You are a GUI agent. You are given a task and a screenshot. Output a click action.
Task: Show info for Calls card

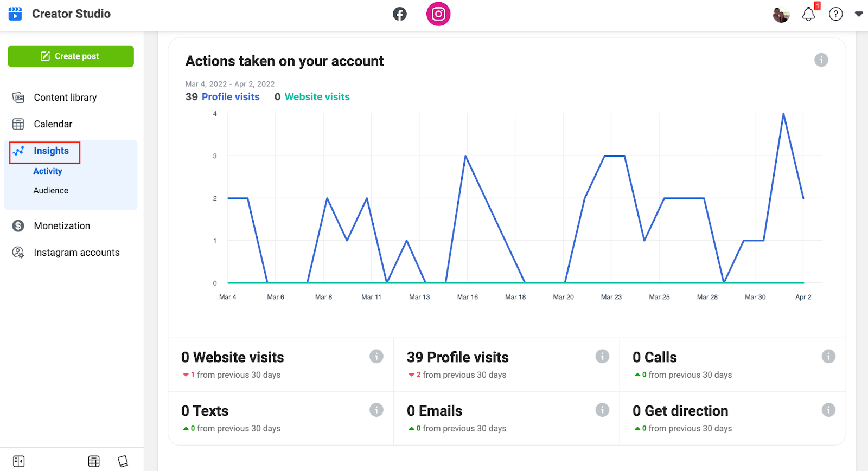tap(828, 356)
